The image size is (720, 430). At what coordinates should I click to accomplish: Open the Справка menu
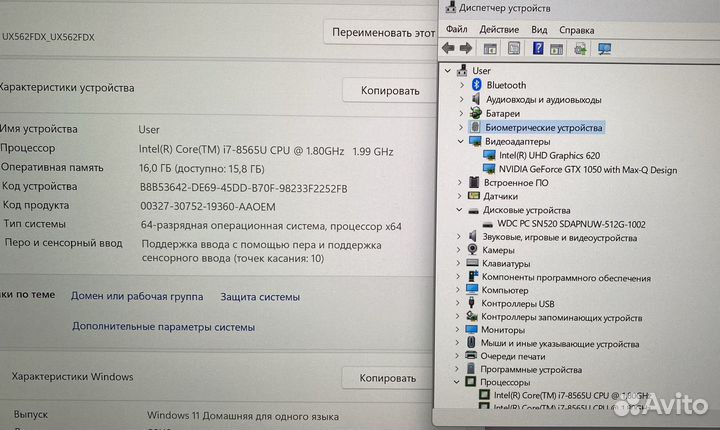[577, 30]
